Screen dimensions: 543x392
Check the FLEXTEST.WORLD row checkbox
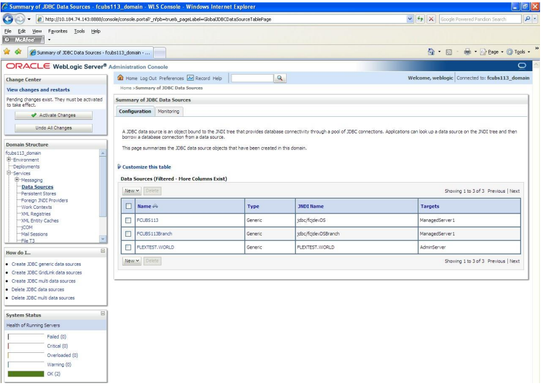[128, 247]
